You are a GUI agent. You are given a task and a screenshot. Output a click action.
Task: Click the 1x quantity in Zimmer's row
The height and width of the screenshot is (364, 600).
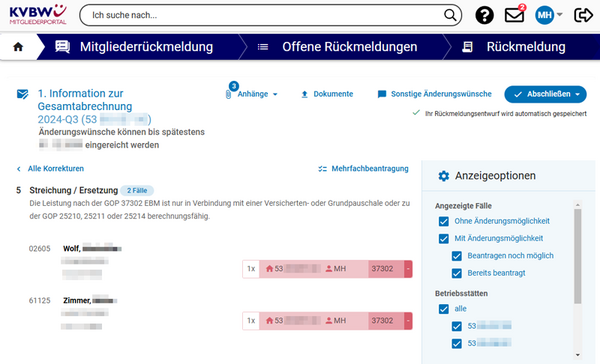click(251, 321)
